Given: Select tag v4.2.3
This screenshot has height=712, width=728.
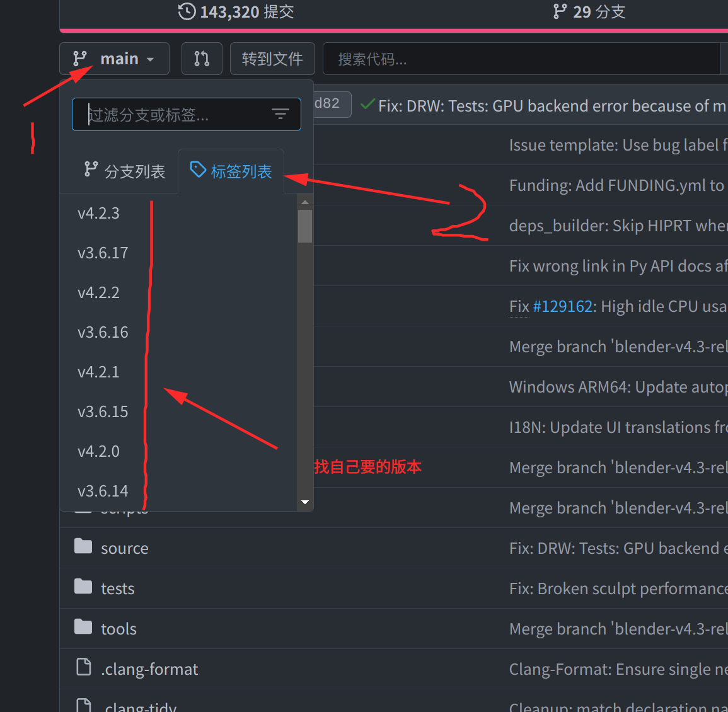Looking at the screenshot, I should point(98,213).
